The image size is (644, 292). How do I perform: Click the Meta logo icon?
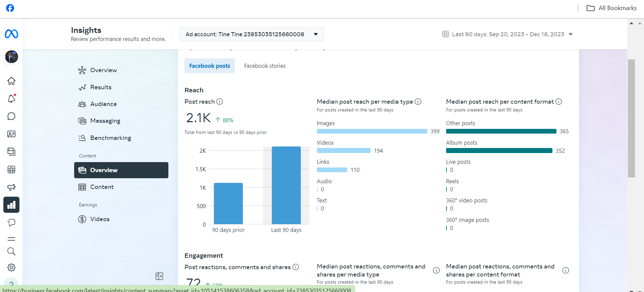pyautogui.click(x=11, y=34)
